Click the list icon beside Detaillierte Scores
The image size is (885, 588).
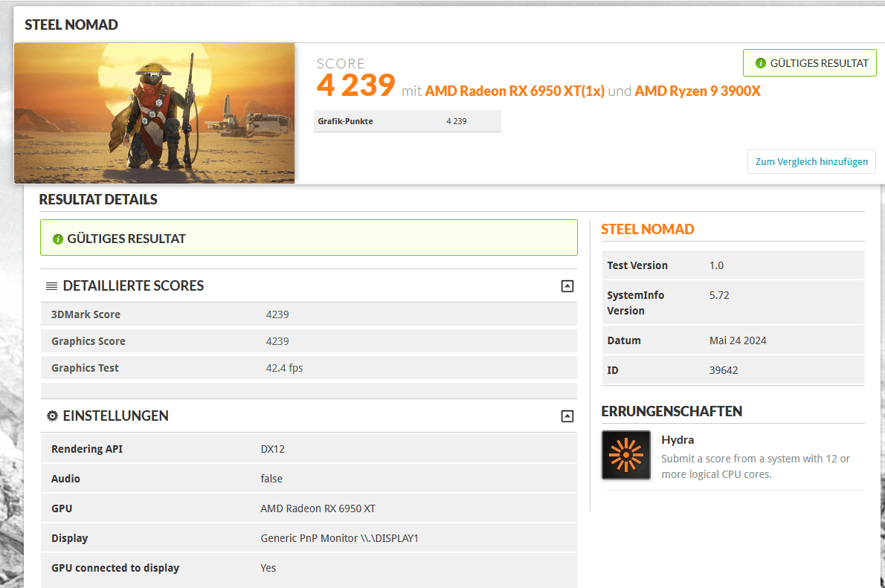[51, 286]
